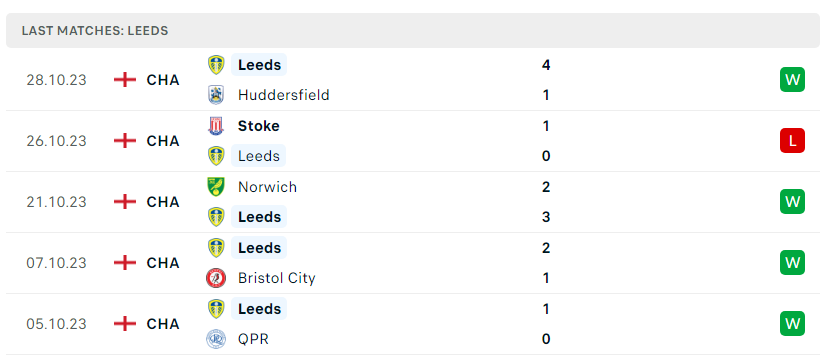Open the Huddersfield team link
Image resolution: width=828 pixels, height=363 pixels.
(284, 95)
